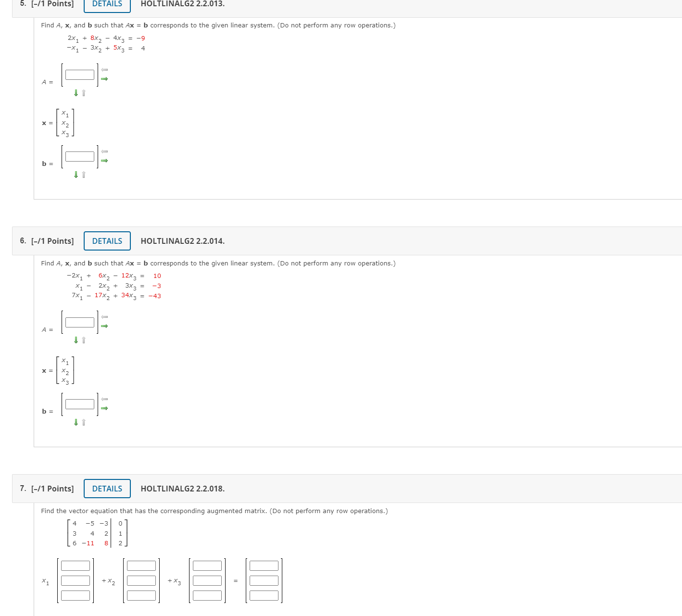This screenshot has width=682, height=616.
Task: Click add-row down arrow for question 6 matrix A
Action: coord(76,340)
